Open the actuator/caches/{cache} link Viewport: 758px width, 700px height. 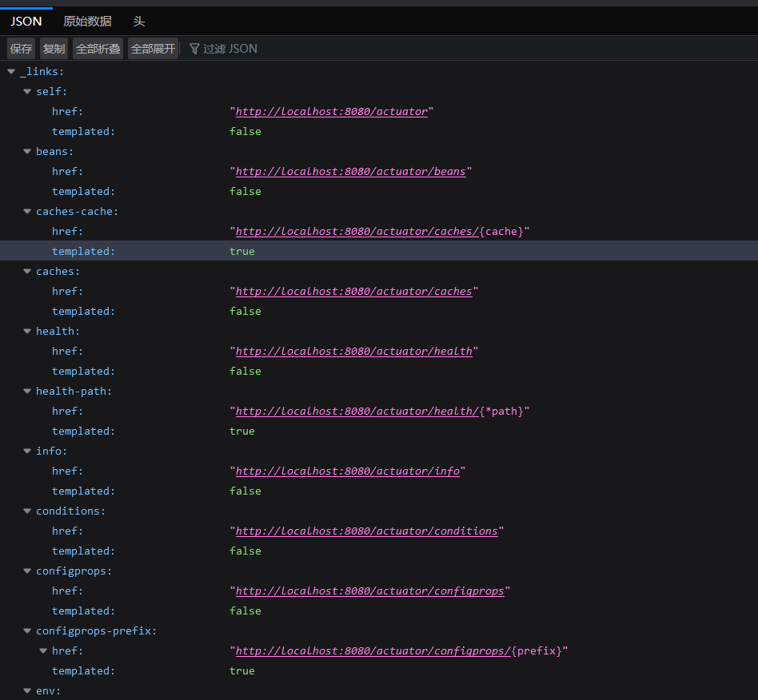[x=357, y=232]
